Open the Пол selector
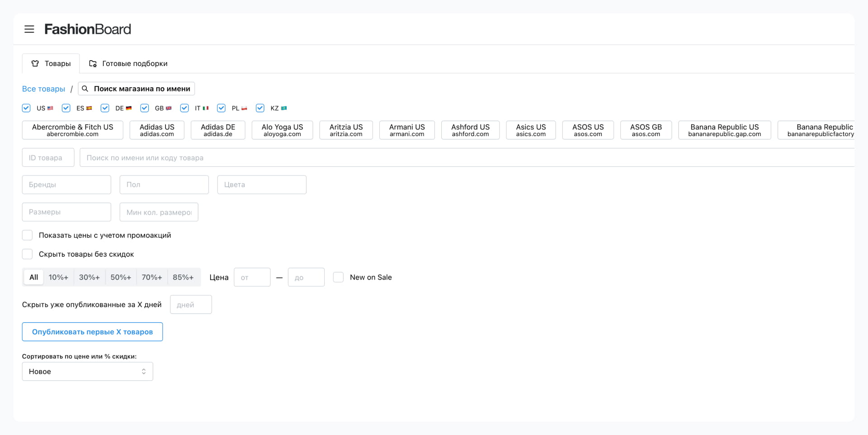 (x=164, y=185)
